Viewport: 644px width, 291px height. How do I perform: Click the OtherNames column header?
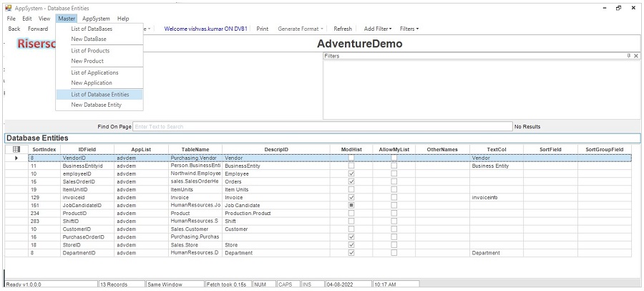point(442,149)
